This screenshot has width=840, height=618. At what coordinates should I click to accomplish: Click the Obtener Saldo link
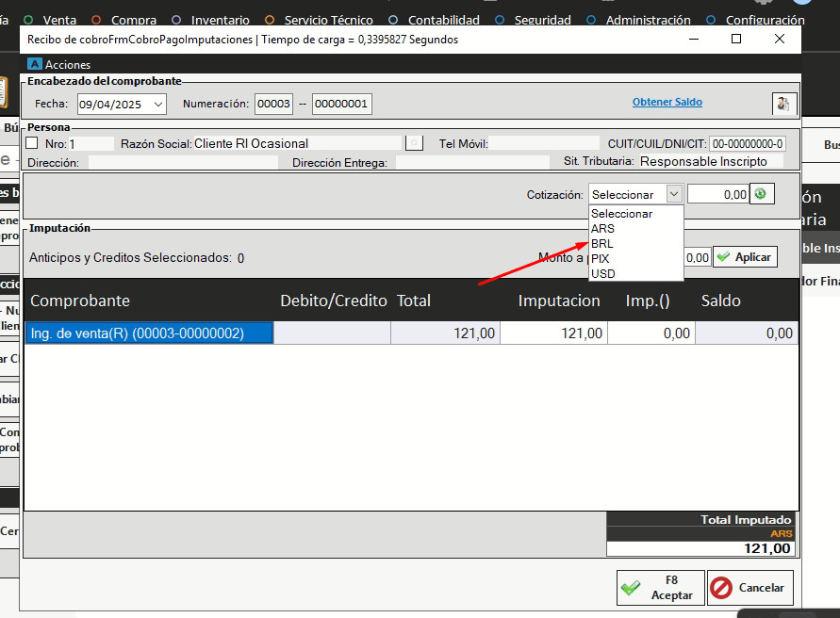coord(667,103)
